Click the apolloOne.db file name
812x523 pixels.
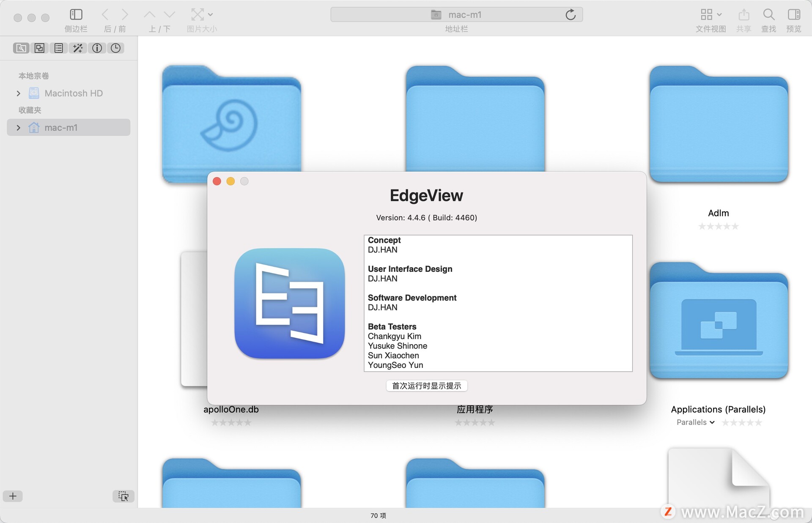231,409
